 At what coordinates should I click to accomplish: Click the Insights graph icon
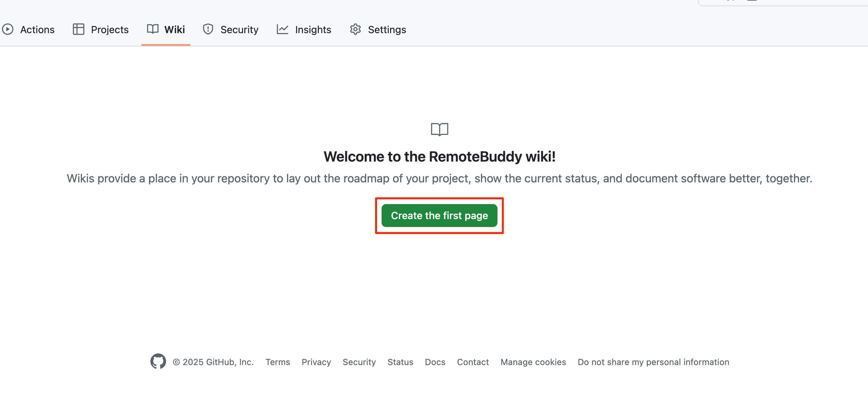[x=282, y=29]
